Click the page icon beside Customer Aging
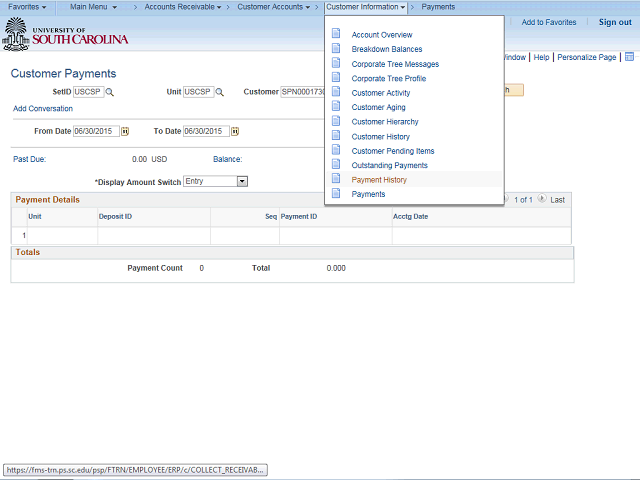 coord(336,107)
